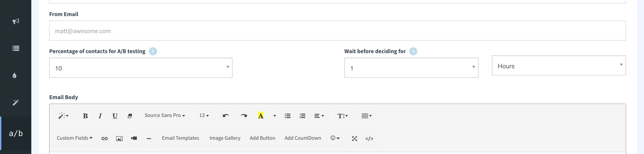Click the From Email input field

(x=337, y=31)
